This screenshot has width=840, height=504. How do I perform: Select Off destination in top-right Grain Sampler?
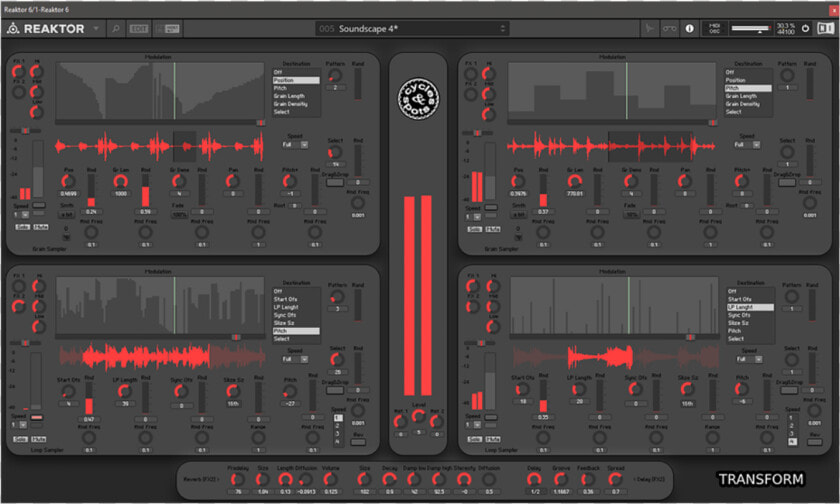[748, 72]
